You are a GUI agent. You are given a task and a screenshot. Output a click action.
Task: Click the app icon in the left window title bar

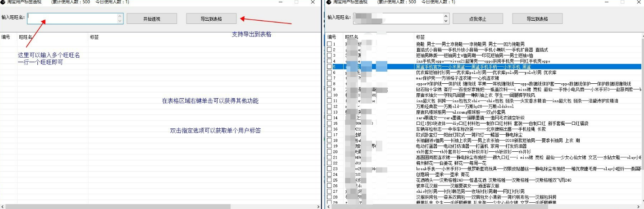point(4,2)
